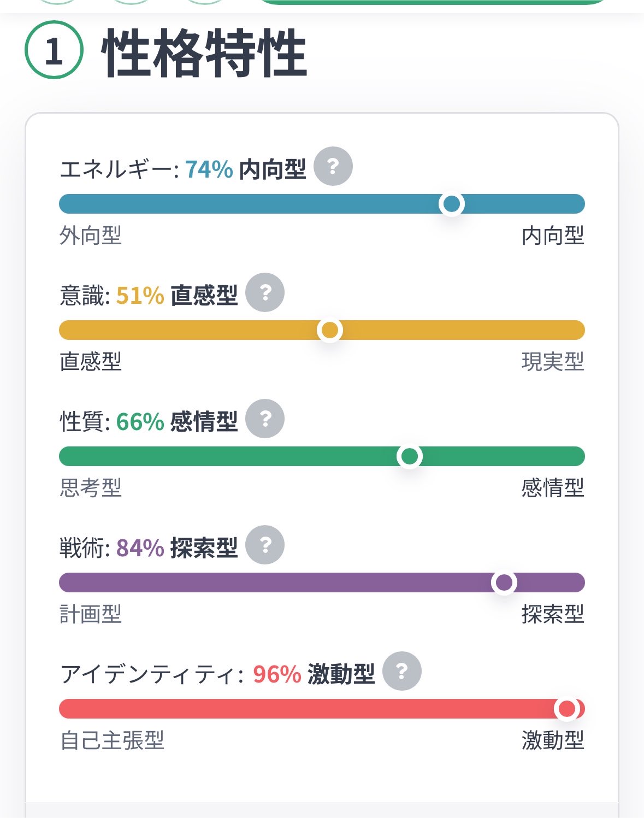Open help icon next to 性質 感情型

pyautogui.click(x=265, y=419)
